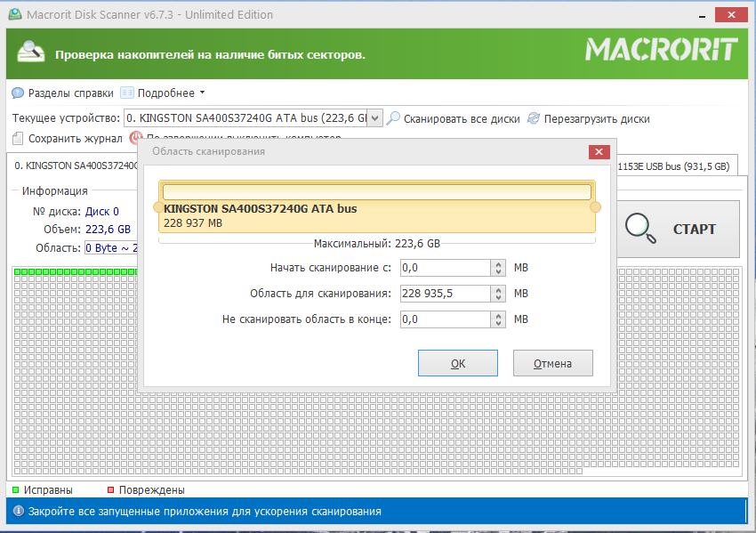Click the red Повреждены legend square

[110, 490]
